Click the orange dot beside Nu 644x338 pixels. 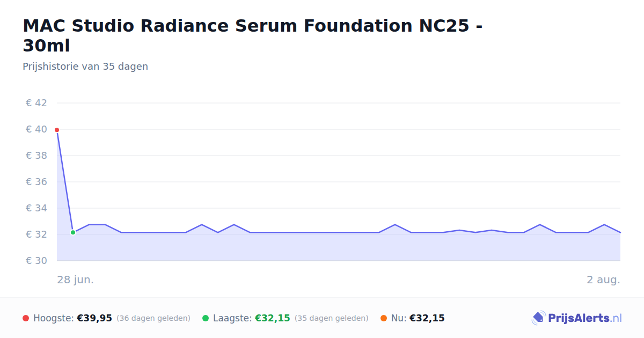[x=384, y=318]
